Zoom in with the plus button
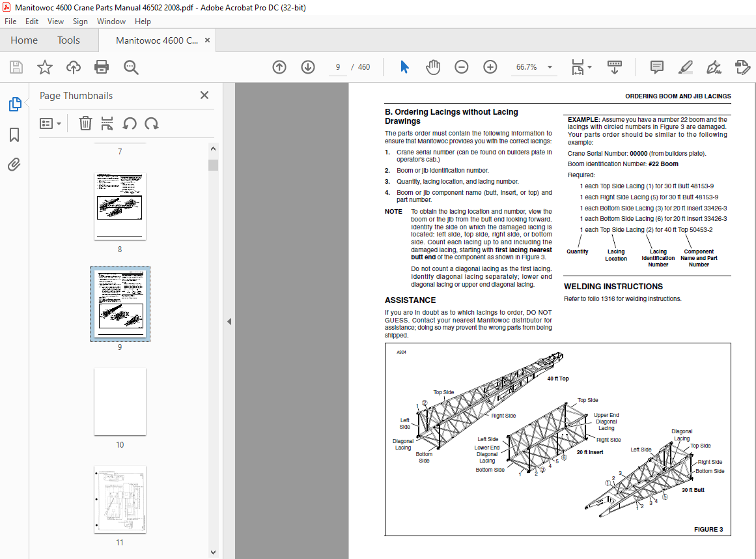This screenshot has width=756, height=559. tap(490, 67)
